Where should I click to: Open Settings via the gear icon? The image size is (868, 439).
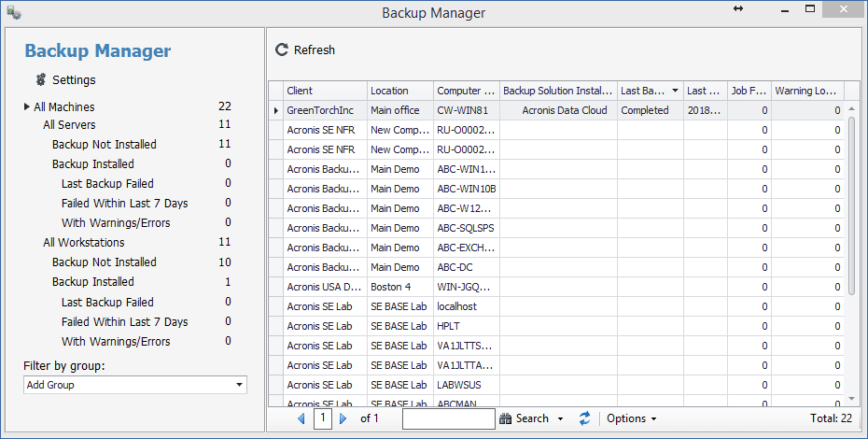[x=40, y=79]
